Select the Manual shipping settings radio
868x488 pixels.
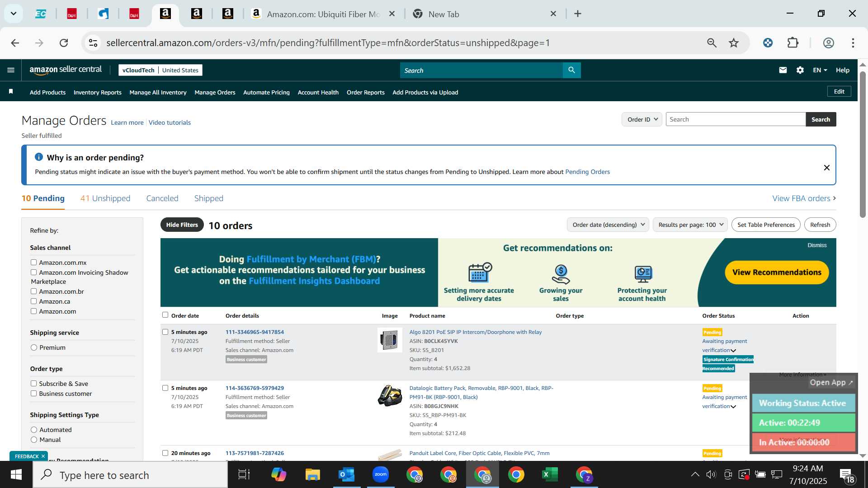(x=34, y=440)
